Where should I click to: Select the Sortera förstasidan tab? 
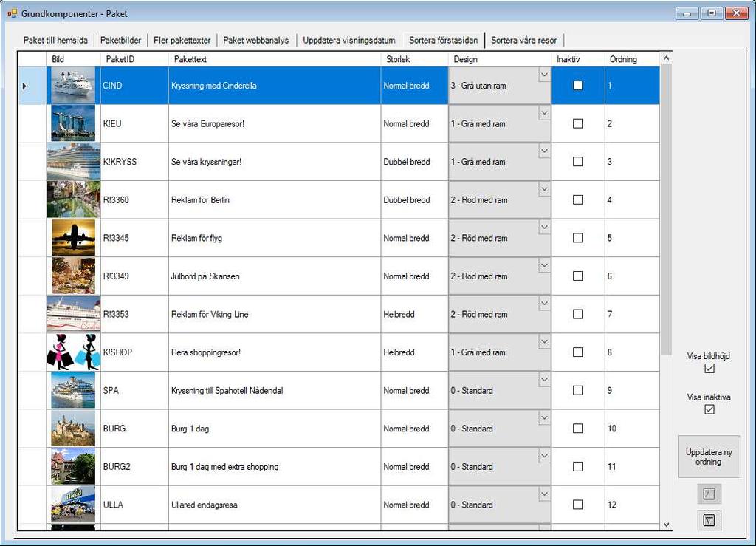click(444, 40)
